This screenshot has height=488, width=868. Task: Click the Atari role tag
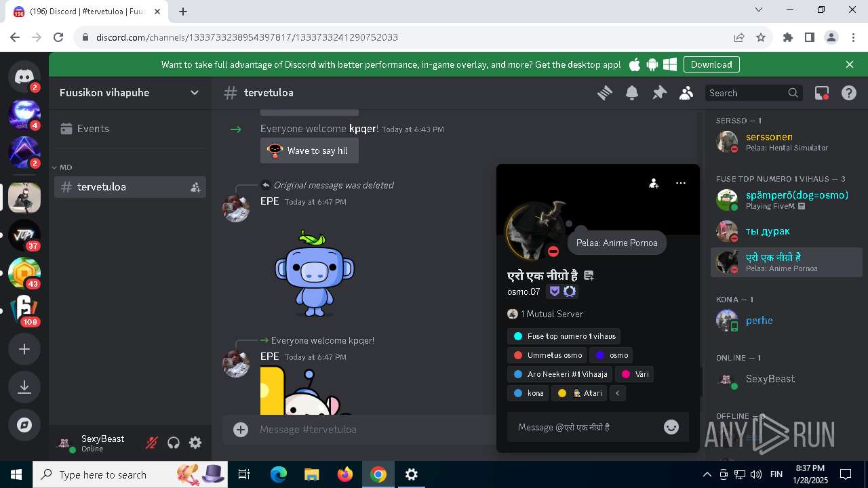[579, 393]
